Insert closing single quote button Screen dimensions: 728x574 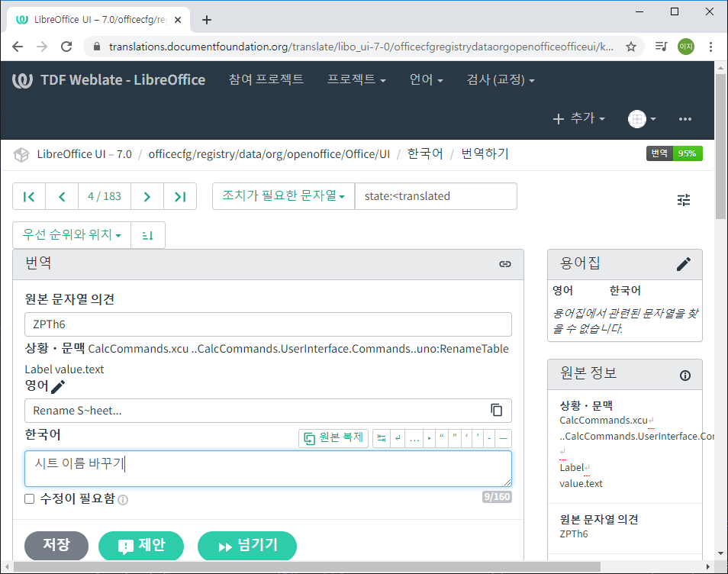point(478,438)
